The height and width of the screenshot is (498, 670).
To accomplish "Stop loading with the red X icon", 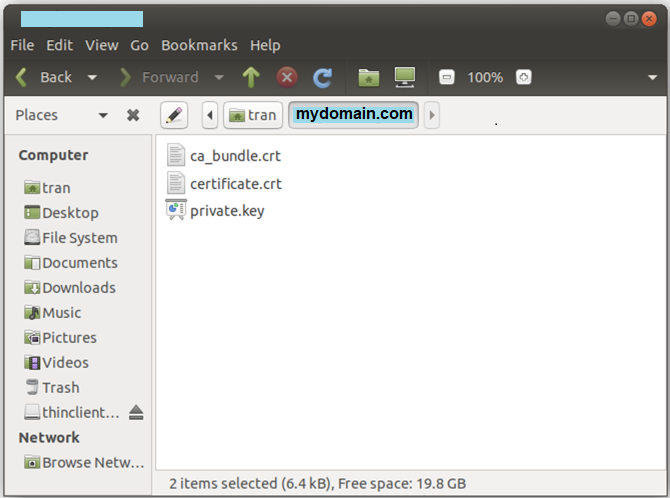I will click(287, 78).
